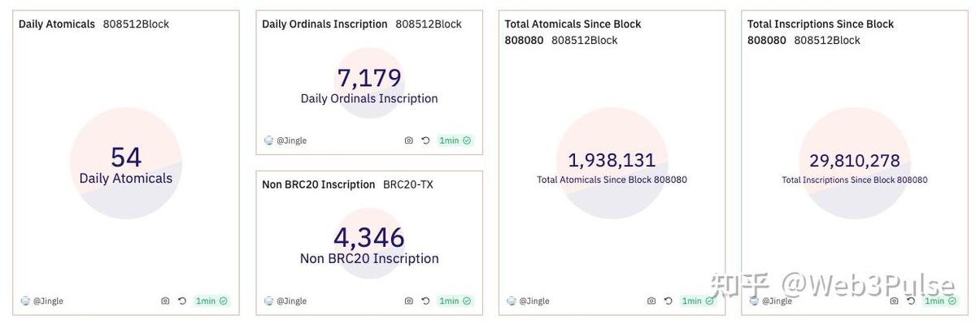Open Total Inscriptions Since Block title

pyautogui.click(x=821, y=32)
